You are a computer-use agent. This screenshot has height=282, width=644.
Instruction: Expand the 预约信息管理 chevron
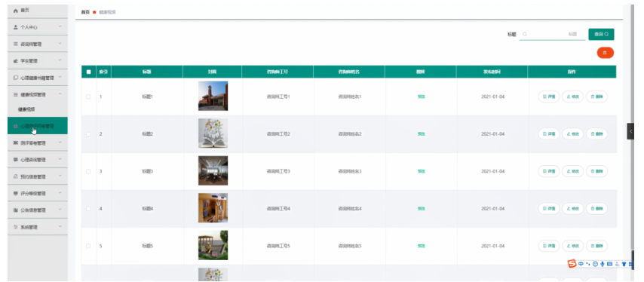[60, 176]
